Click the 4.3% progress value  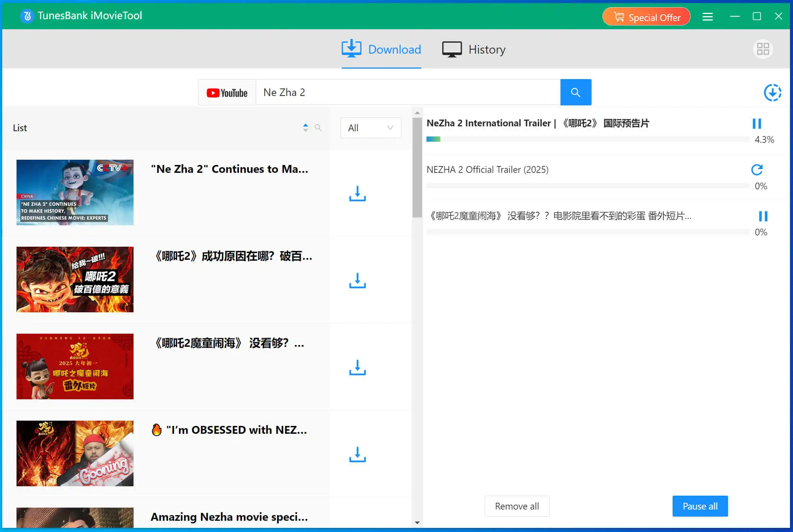point(764,140)
